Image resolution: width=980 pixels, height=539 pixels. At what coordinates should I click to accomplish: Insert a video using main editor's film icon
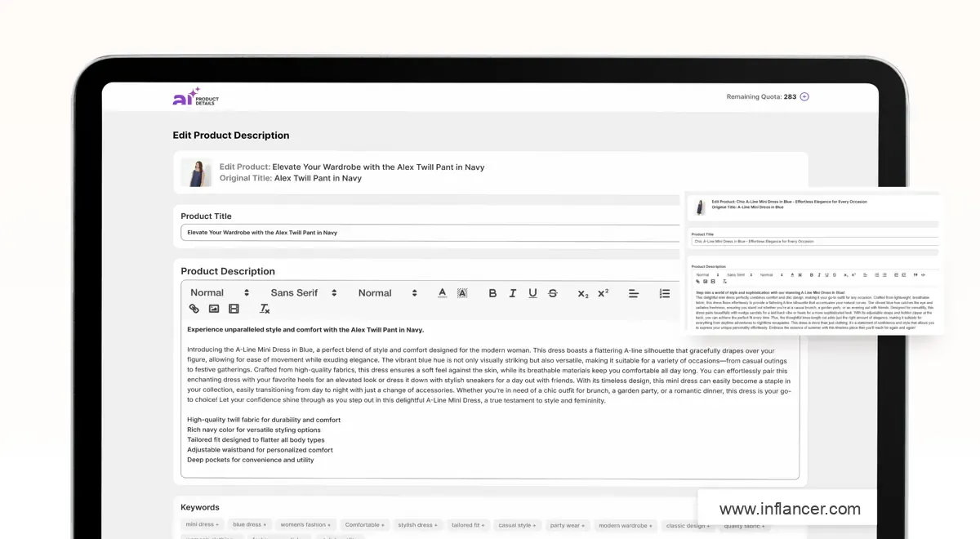point(234,309)
